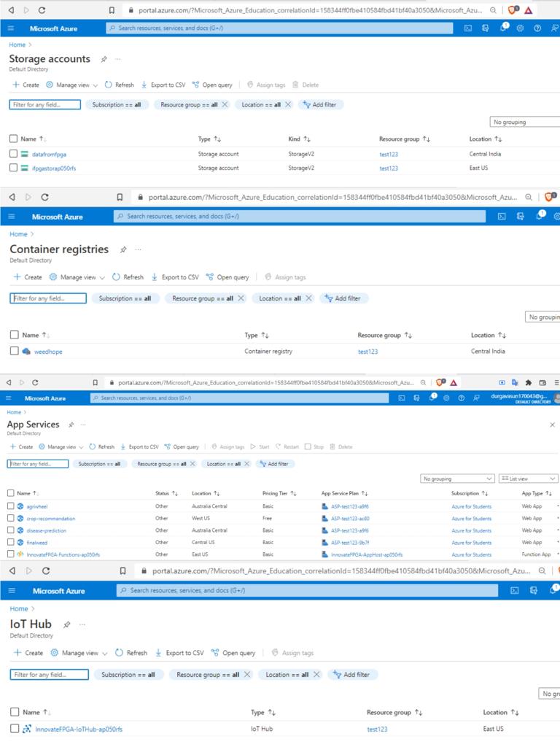Expand Manage view dropdown in App Services
560x747 pixels.
click(61, 447)
